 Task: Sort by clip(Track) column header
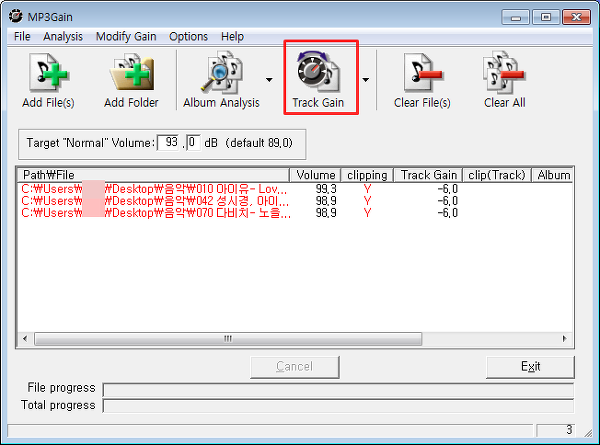point(497,175)
